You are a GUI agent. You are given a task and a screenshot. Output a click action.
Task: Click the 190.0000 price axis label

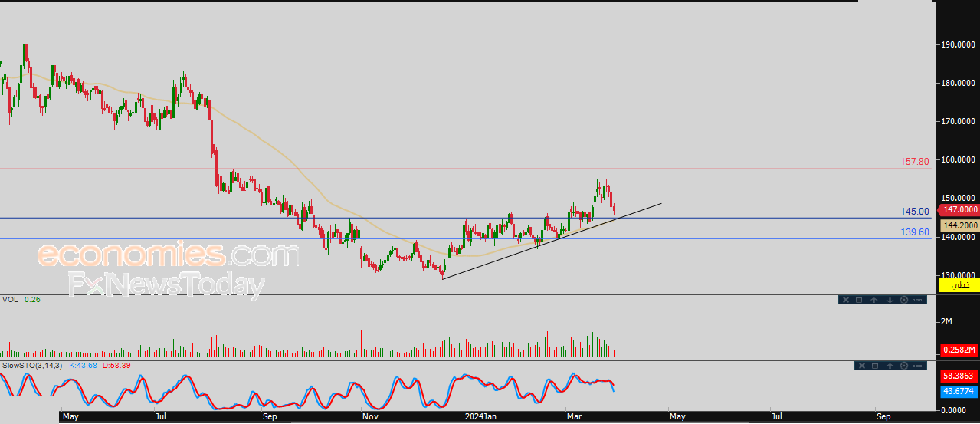pos(959,44)
